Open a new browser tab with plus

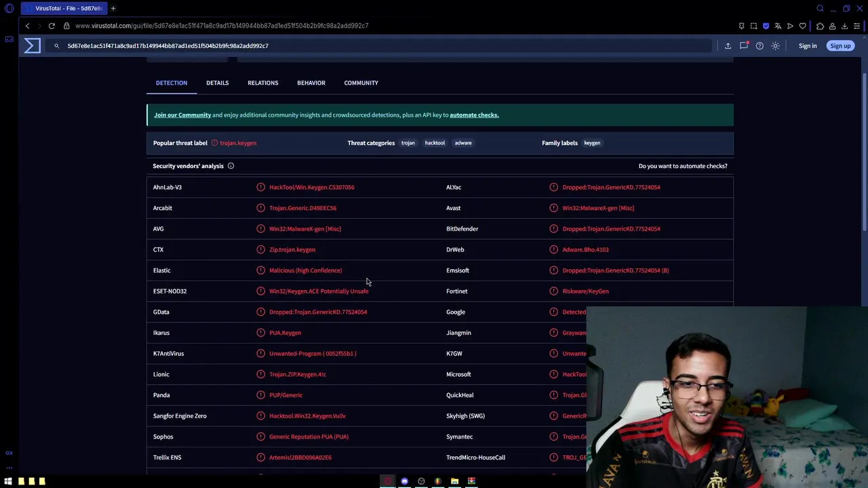click(113, 8)
